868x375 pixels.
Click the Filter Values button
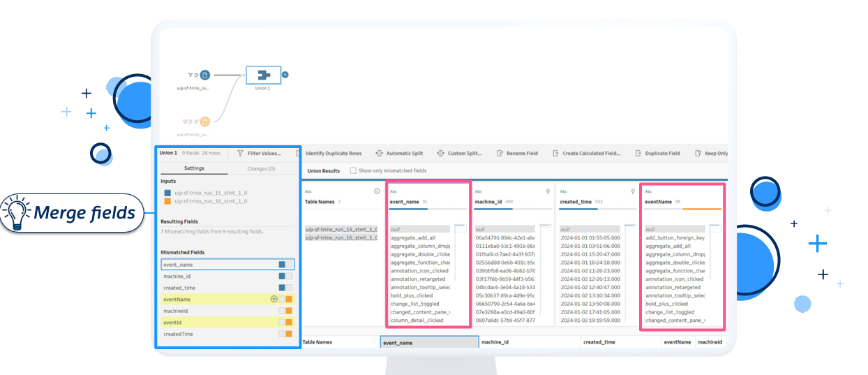tap(260, 153)
